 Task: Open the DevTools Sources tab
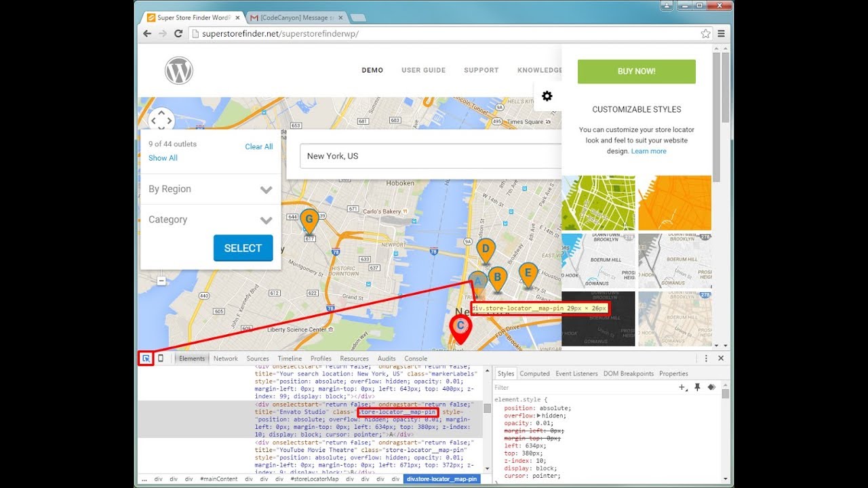coord(258,359)
